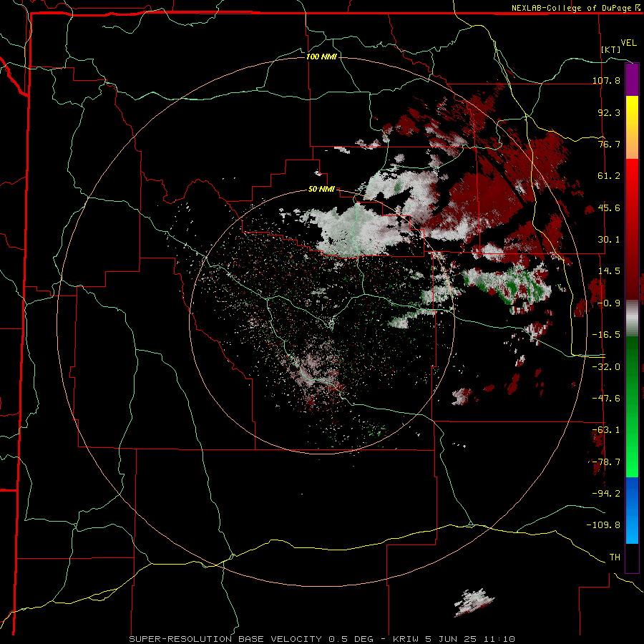Click the isolated echo patch south of range ring
This screenshot has height=644, width=644.
tap(474, 602)
